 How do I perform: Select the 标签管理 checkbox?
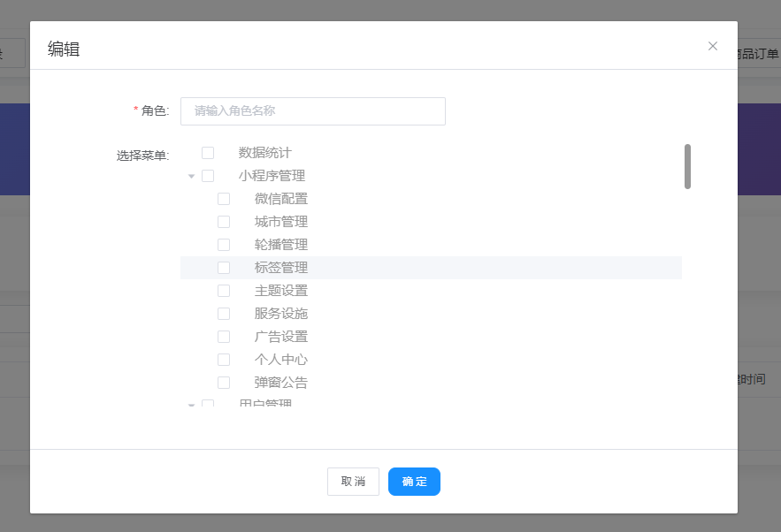point(224,268)
